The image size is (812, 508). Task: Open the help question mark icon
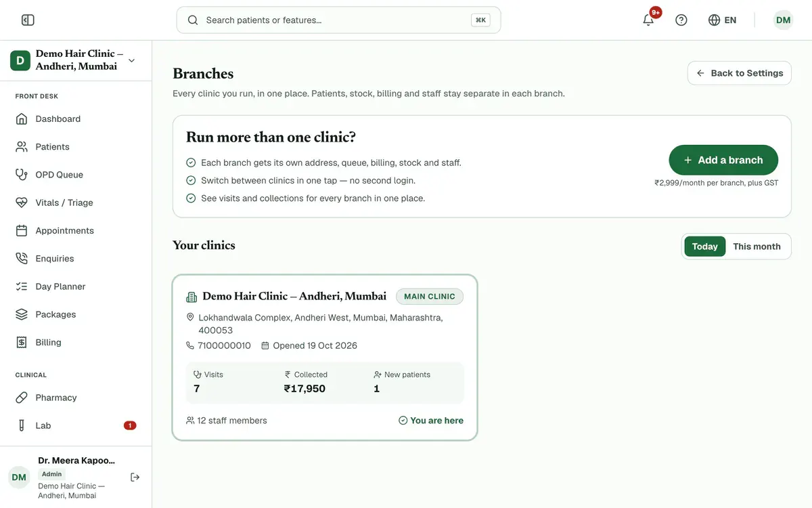[681, 20]
